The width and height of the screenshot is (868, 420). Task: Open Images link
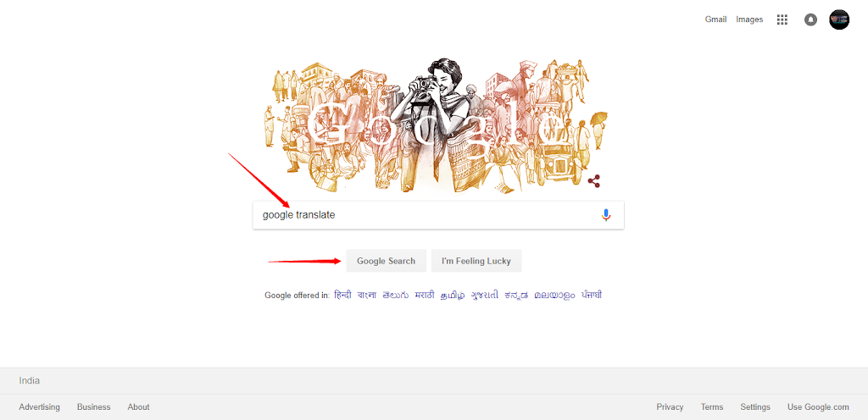click(x=749, y=19)
